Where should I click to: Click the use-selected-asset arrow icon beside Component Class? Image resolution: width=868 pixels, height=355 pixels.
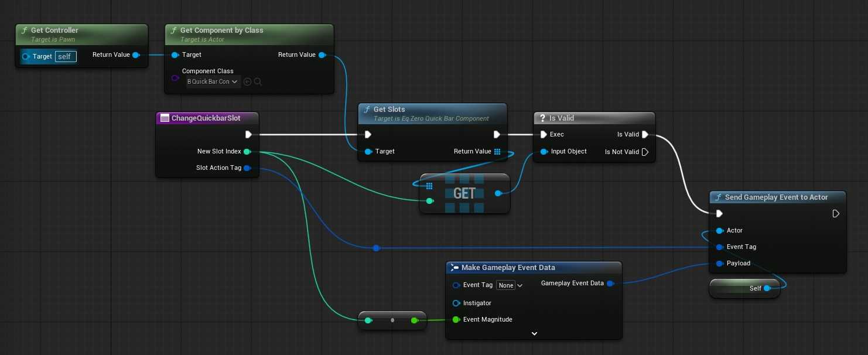(x=247, y=82)
